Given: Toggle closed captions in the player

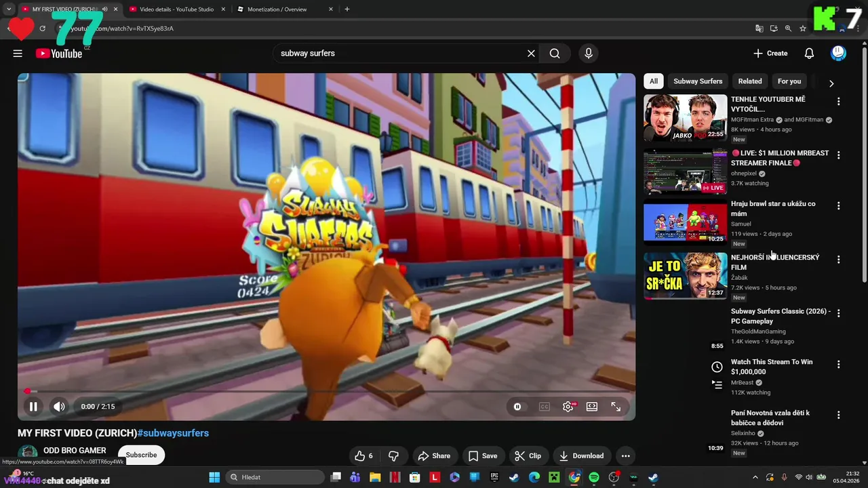Looking at the screenshot, I should point(544,407).
